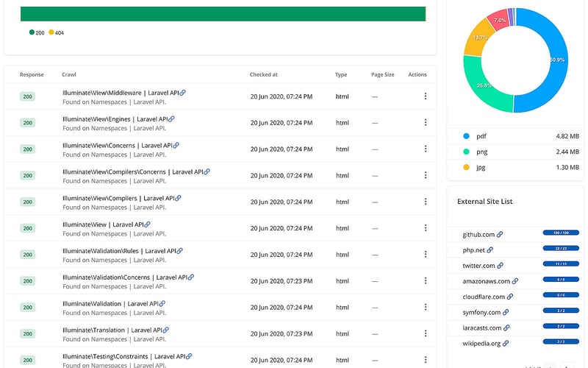Click the yellow 13.7% donut chart segment
The image size is (588, 368).
[480, 38]
